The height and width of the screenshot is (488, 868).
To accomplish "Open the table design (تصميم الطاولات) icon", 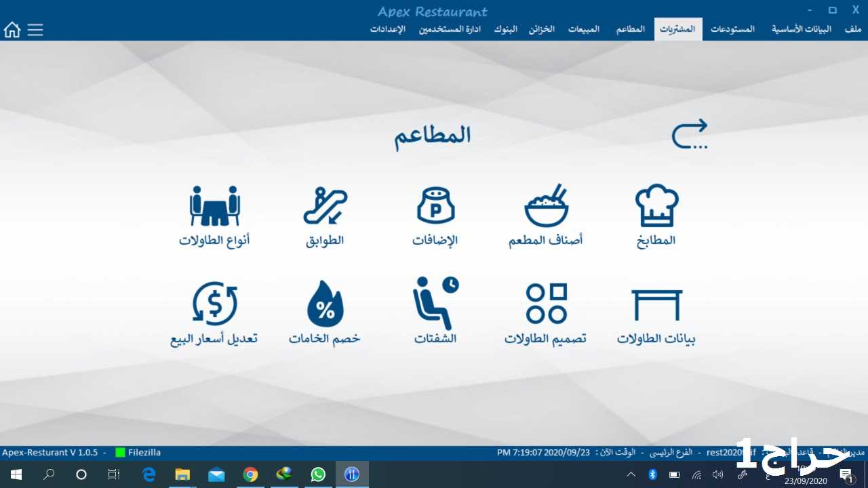I will (x=546, y=304).
